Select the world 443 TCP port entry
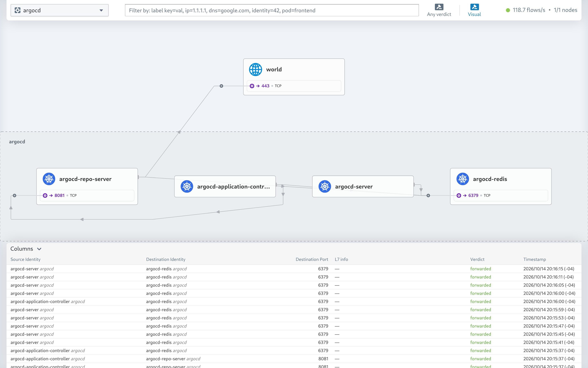 click(x=294, y=86)
